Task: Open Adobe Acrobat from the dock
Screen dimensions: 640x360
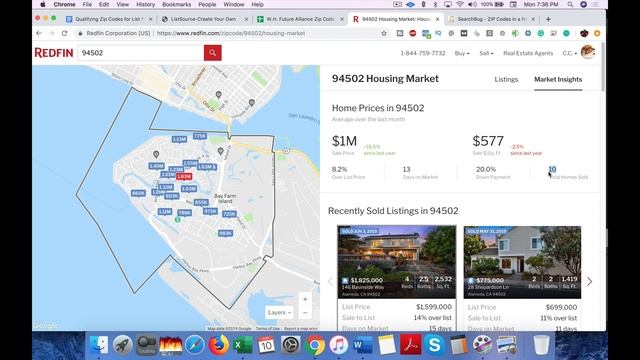Action: tap(411, 345)
